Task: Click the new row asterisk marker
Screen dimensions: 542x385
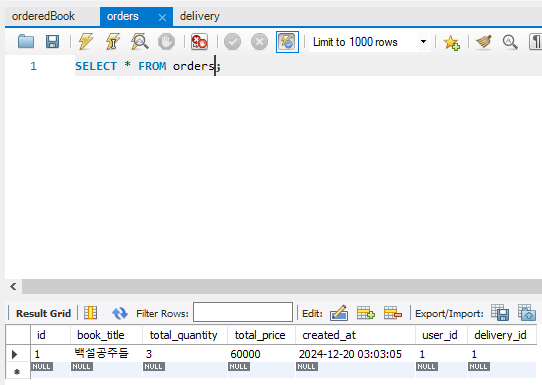Action: tap(17, 372)
